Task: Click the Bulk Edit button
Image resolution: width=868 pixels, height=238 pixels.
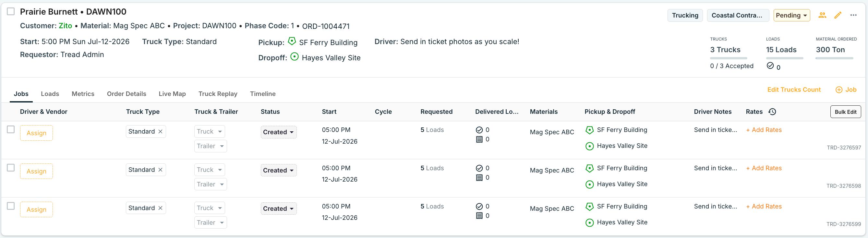Action: pyautogui.click(x=845, y=112)
